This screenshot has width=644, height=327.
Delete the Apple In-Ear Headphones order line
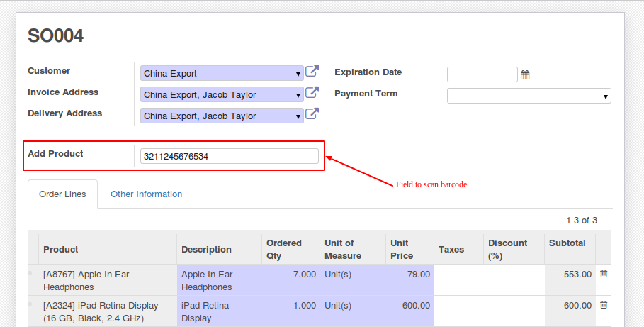(604, 274)
